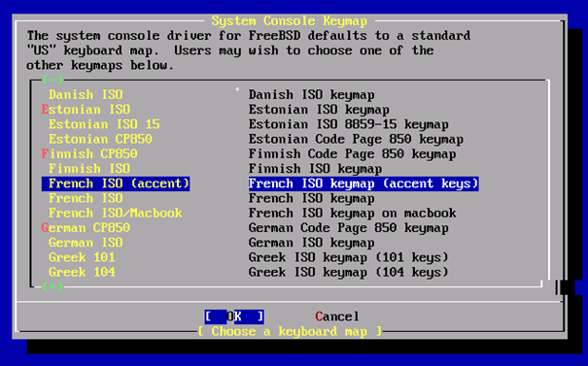Click the (+) scroll-down indicator
This screenshot has height=366, width=588.
[x=52, y=286]
